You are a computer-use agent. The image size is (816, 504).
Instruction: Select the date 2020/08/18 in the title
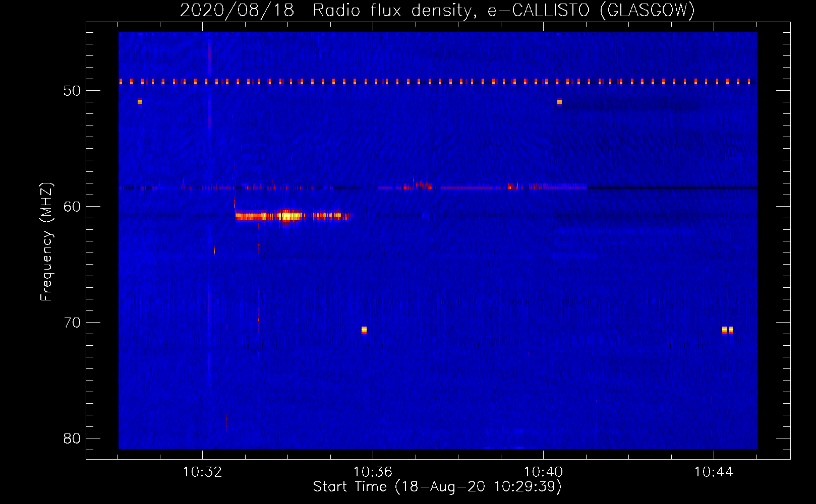237,10
